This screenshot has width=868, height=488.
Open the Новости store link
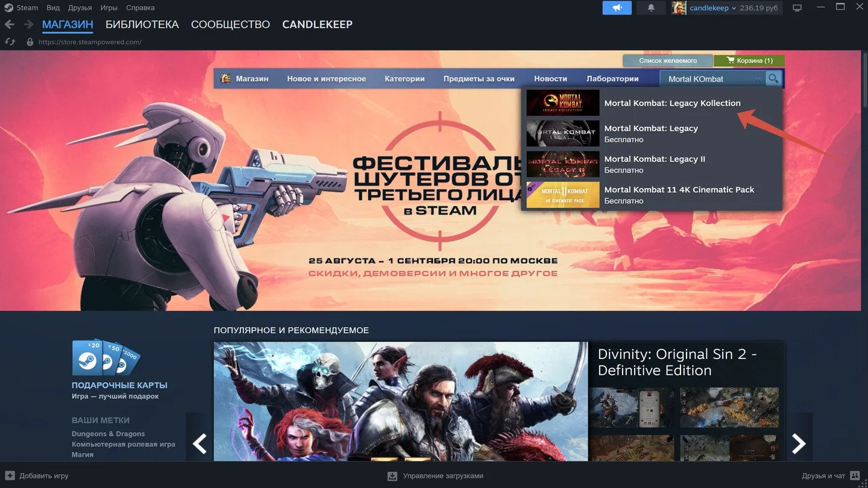[x=550, y=78]
